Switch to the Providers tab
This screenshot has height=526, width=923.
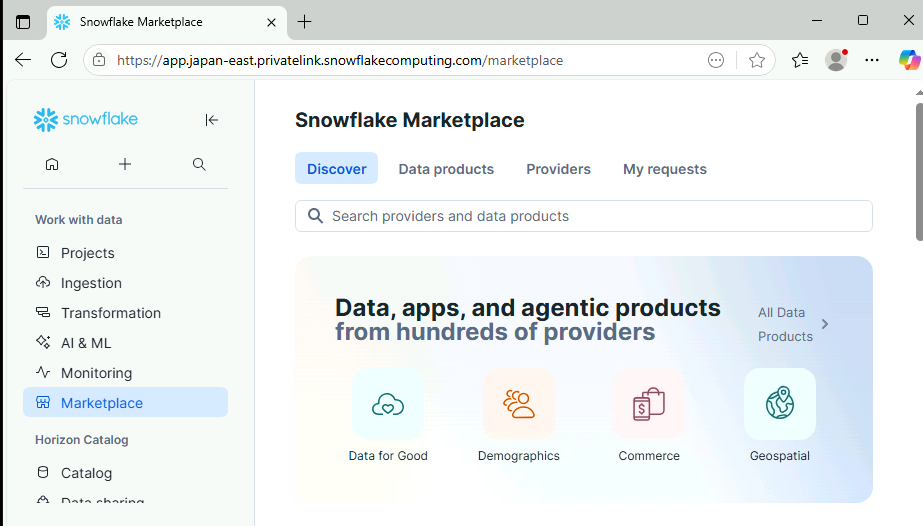pyautogui.click(x=558, y=169)
